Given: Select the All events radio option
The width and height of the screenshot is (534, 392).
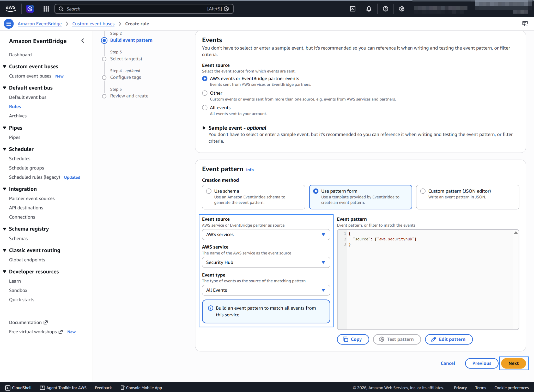Looking at the screenshot, I should click(x=205, y=108).
